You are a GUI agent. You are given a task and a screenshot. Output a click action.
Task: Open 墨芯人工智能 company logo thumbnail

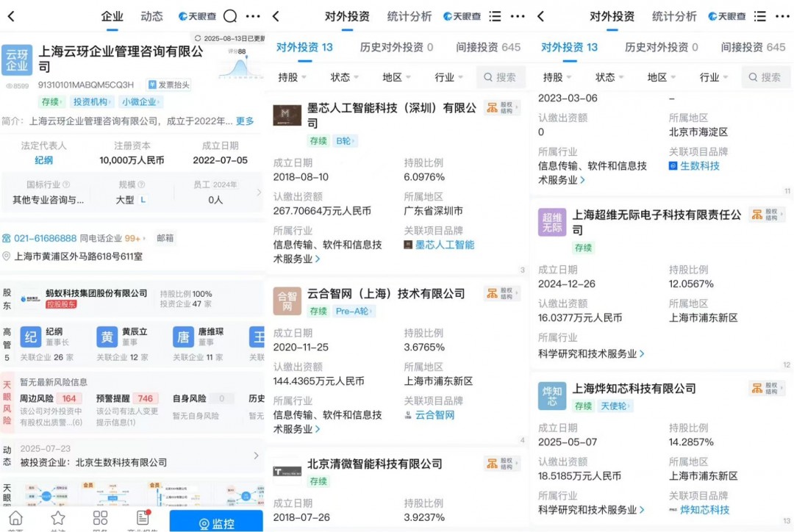(x=287, y=115)
